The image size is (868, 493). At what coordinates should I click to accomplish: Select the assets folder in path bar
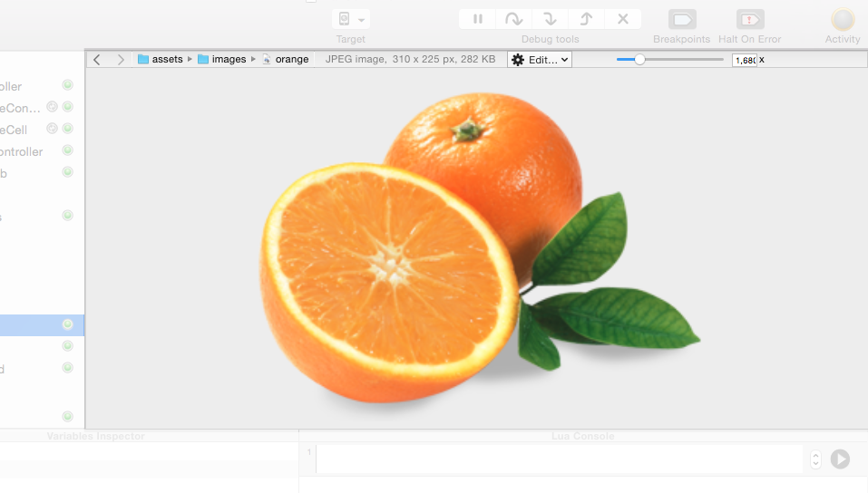point(160,59)
